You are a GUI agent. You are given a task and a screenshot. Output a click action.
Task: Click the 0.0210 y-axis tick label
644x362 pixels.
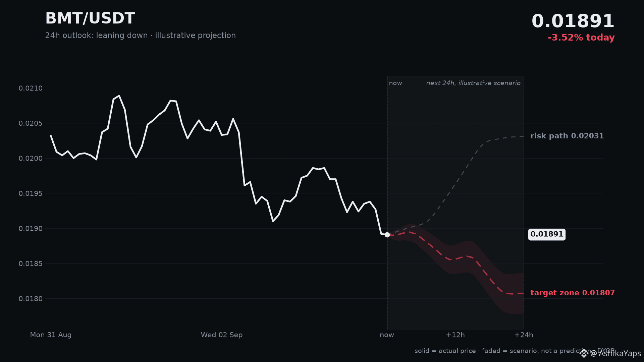[31, 88]
